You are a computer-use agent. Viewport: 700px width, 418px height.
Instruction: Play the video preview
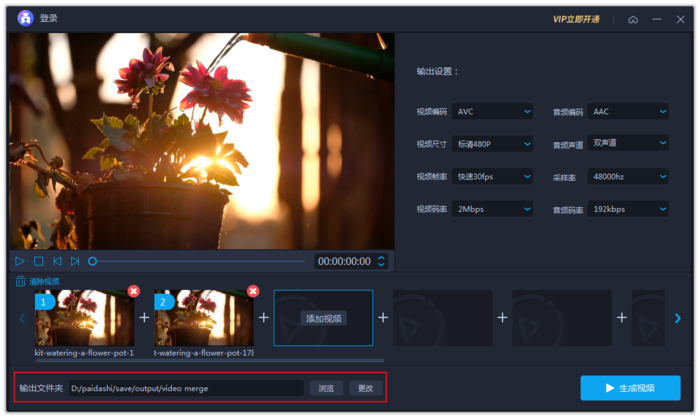[x=20, y=261]
